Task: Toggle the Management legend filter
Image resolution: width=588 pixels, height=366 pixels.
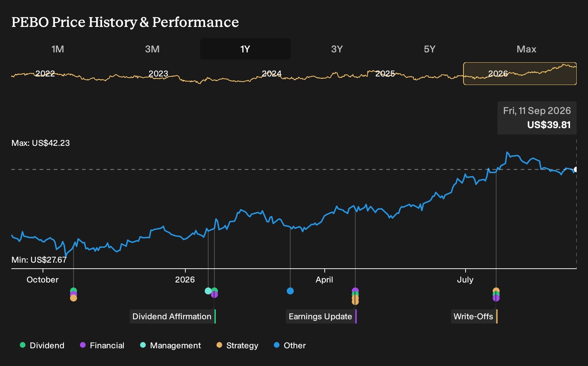Action: click(x=171, y=345)
